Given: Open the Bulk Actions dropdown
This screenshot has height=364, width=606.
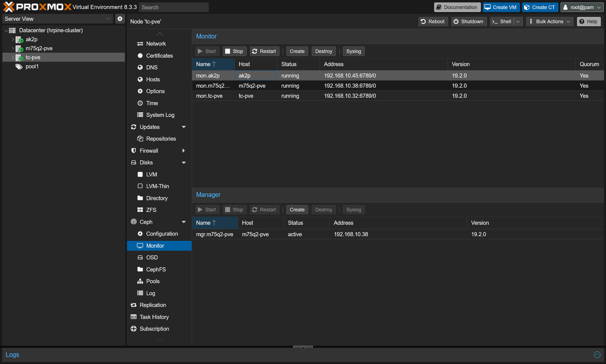Looking at the screenshot, I should [x=550, y=22].
